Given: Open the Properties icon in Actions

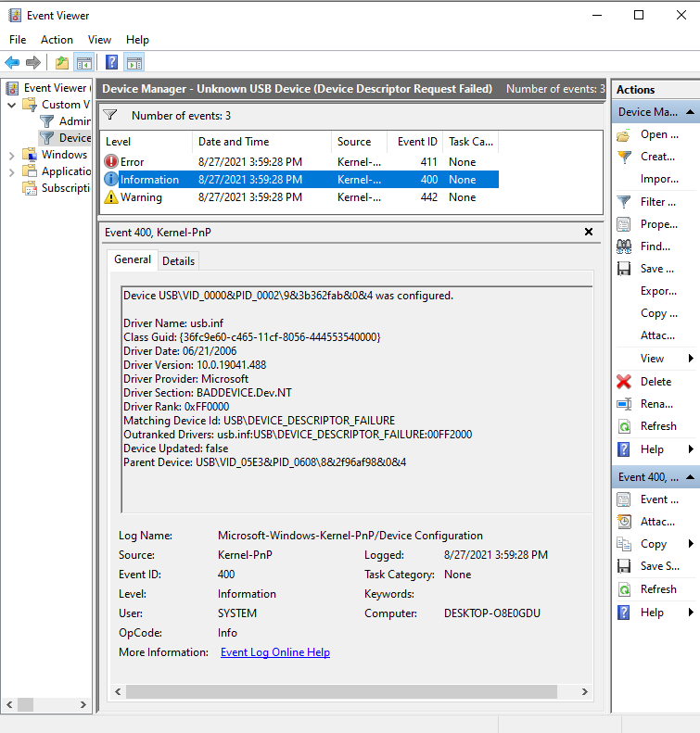Looking at the screenshot, I should click(623, 224).
